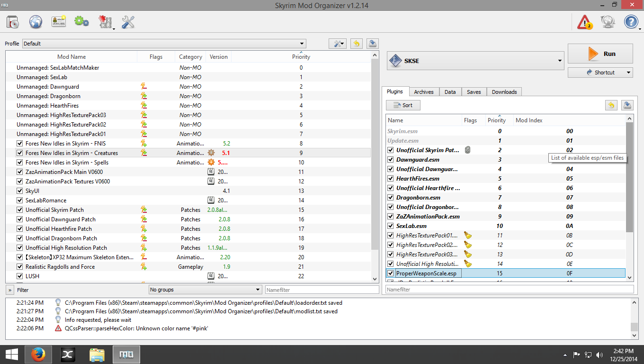Focus the Namefilter field under mod list
This screenshot has height=364, width=644.
322,290
